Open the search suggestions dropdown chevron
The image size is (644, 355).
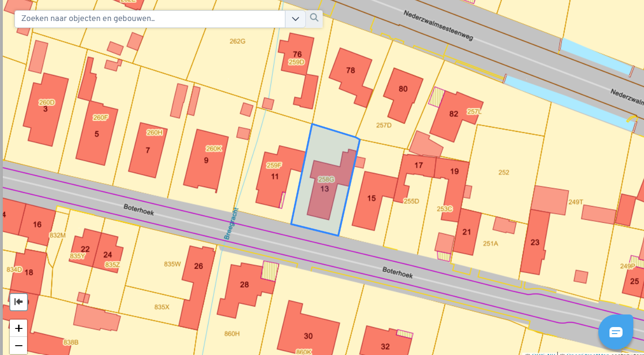(x=295, y=19)
